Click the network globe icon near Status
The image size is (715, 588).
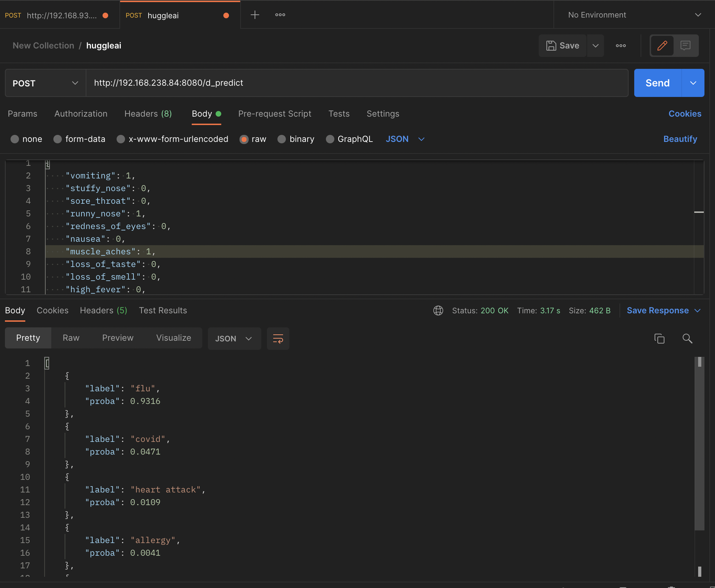click(438, 311)
